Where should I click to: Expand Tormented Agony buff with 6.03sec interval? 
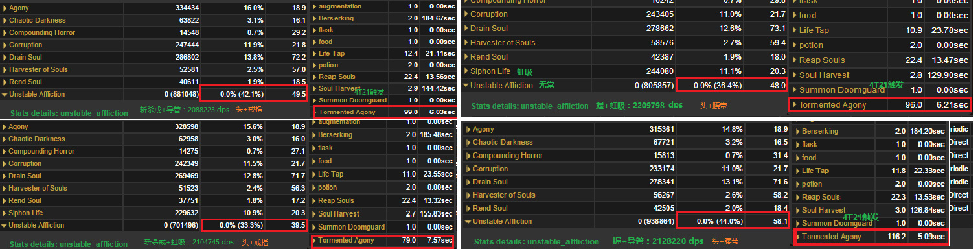[x=315, y=112]
